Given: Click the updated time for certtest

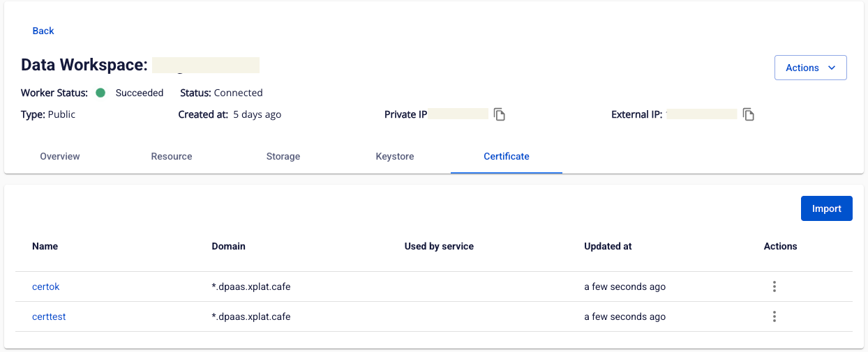Looking at the screenshot, I should pos(624,316).
